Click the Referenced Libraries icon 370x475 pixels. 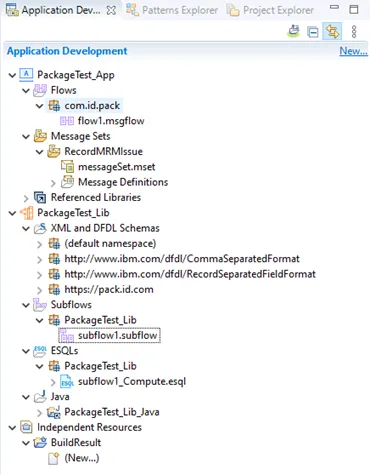click(40, 197)
